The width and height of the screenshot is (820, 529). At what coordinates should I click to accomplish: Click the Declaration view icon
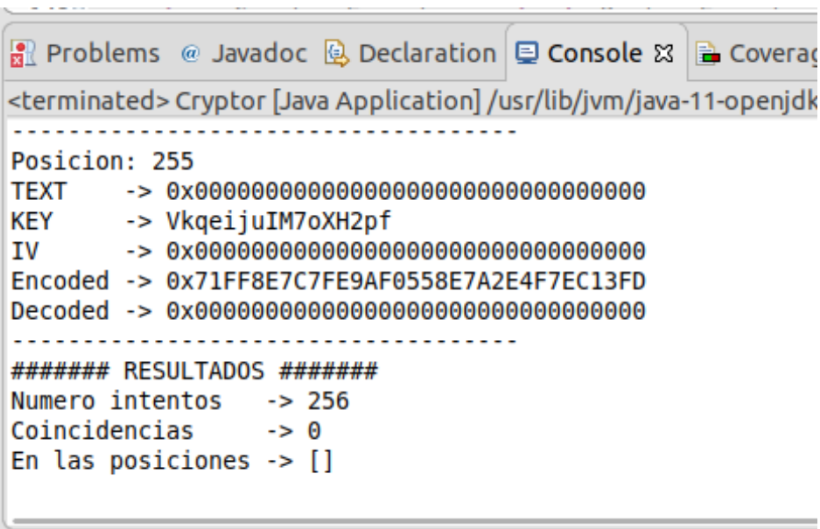[337, 54]
